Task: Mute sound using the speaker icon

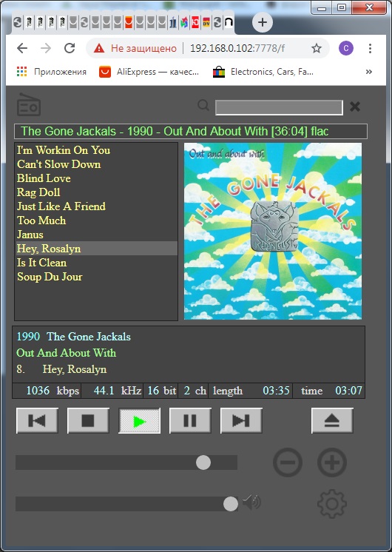Action: (251, 502)
